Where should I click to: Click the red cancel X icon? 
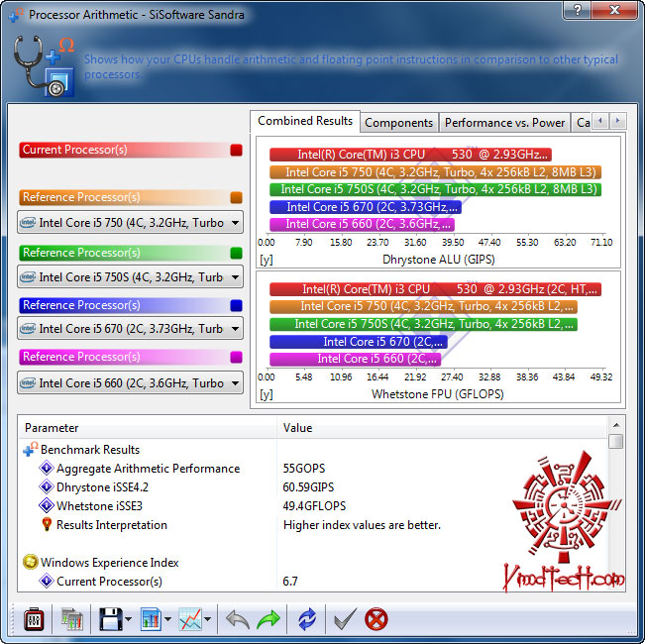(376, 619)
